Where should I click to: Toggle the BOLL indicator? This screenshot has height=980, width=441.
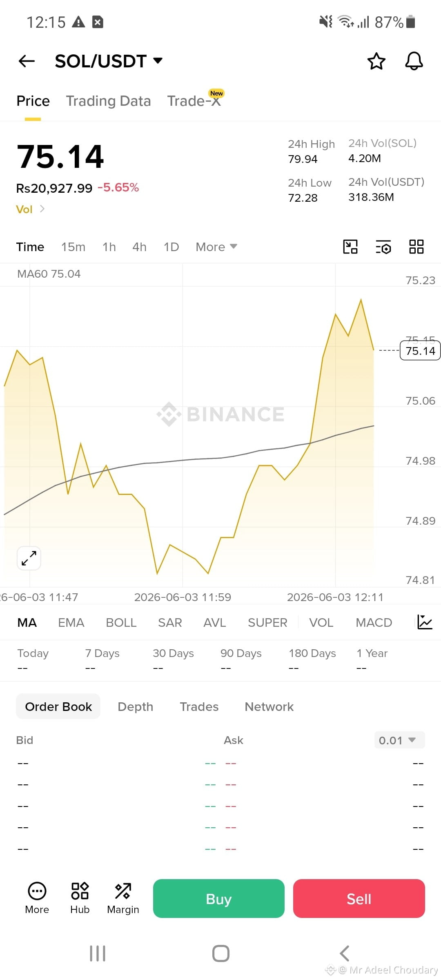click(121, 623)
